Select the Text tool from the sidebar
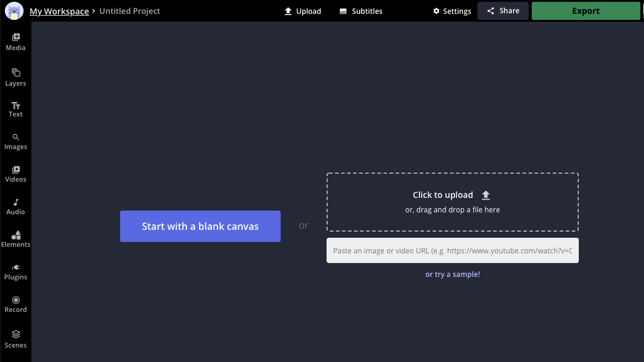 (15, 109)
